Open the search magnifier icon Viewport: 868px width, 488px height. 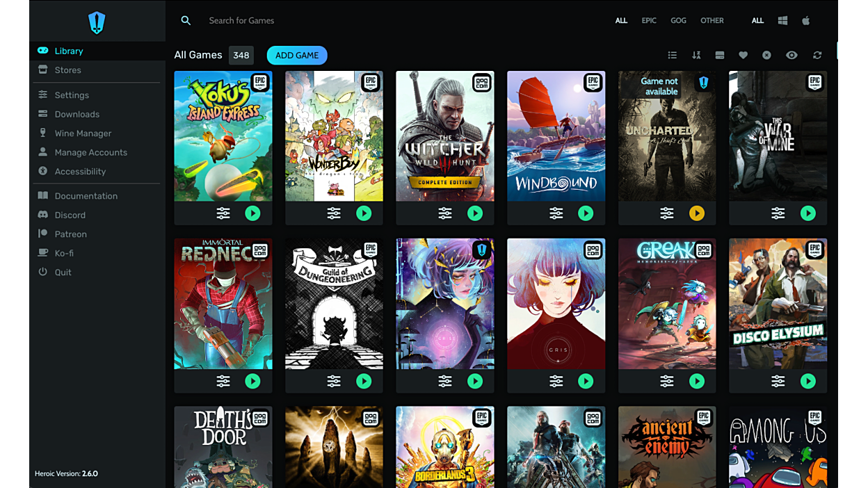click(x=186, y=20)
